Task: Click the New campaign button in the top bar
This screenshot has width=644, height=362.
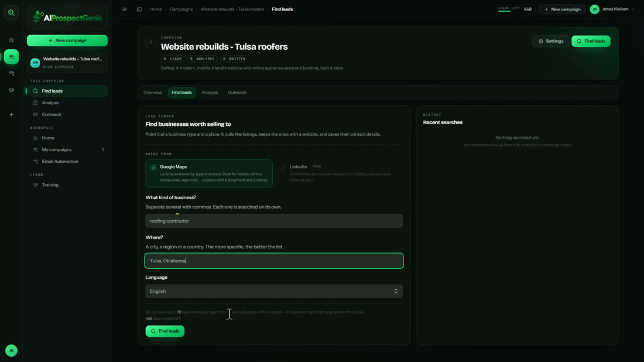Action: pos(562,9)
